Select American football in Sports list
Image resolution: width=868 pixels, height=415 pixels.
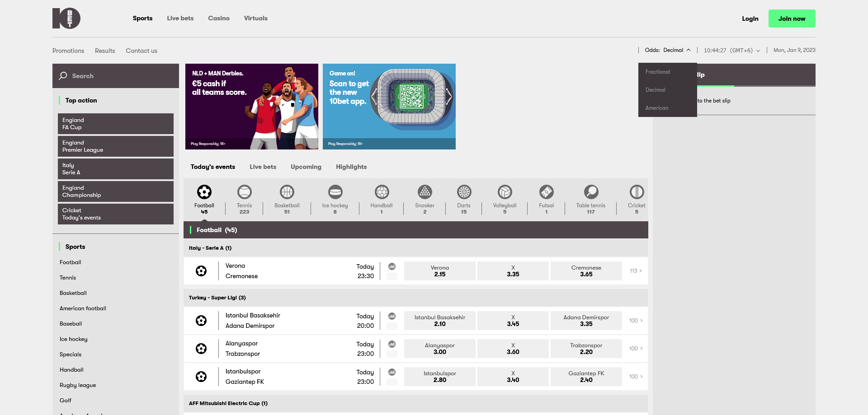[83, 308]
